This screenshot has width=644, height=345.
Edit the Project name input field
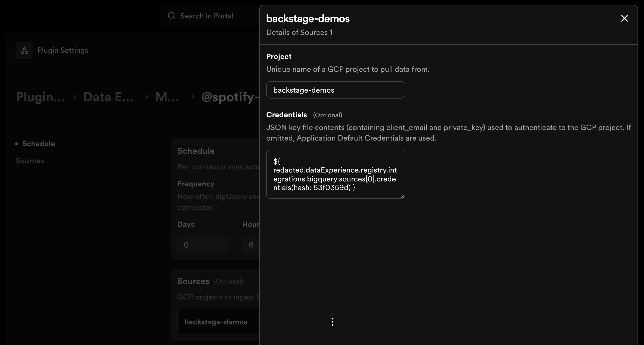336,90
